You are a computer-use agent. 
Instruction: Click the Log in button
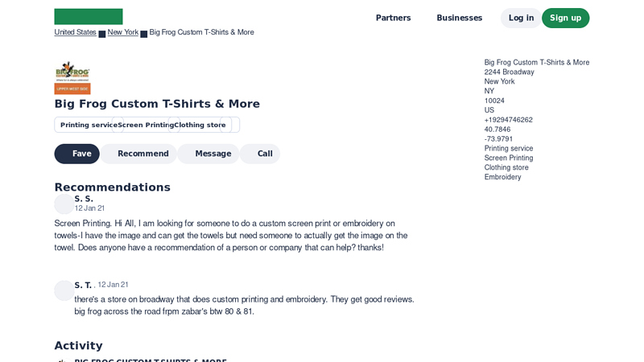(x=521, y=18)
